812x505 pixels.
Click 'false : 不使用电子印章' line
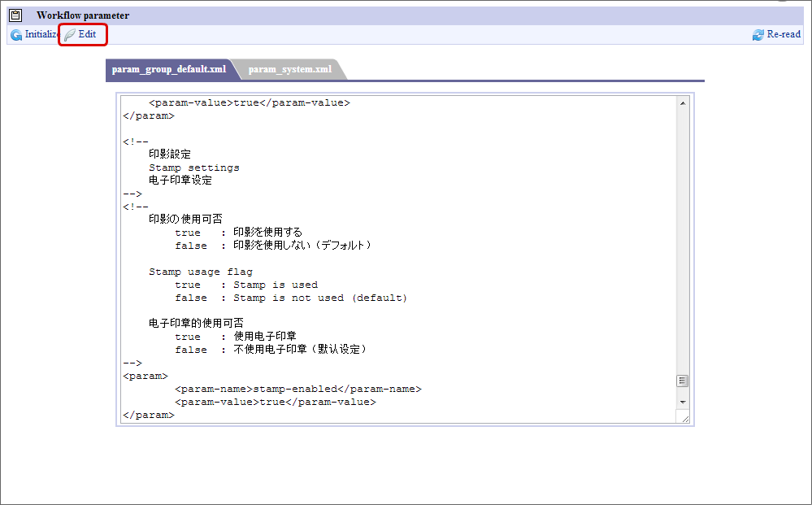[x=271, y=350]
